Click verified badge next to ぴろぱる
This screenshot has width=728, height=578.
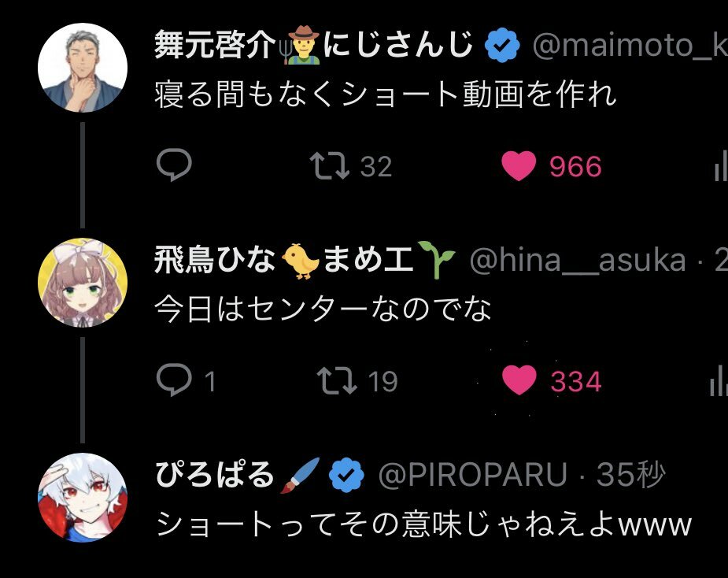tap(346, 475)
